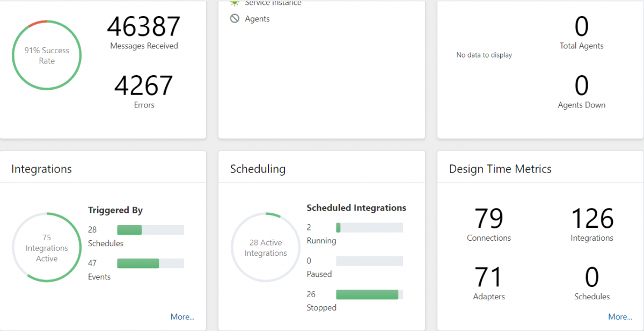
Task: Click the Events bar under Triggered By
Action: [150, 263]
